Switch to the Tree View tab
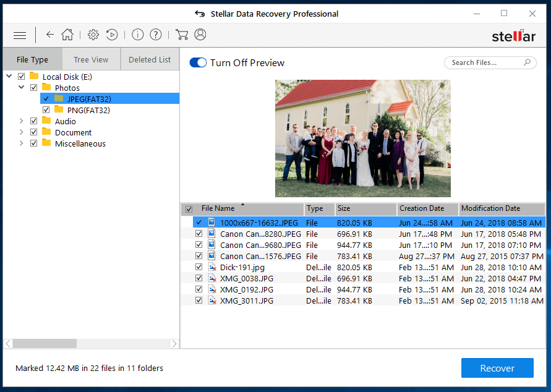Viewport: 551px width, 392px height. tap(91, 59)
